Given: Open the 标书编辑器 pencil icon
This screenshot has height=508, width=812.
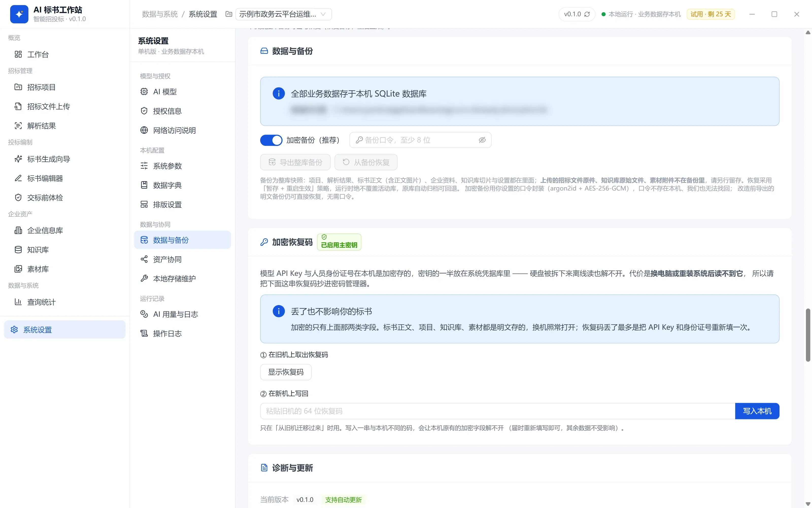Looking at the screenshot, I should [x=18, y=178].
